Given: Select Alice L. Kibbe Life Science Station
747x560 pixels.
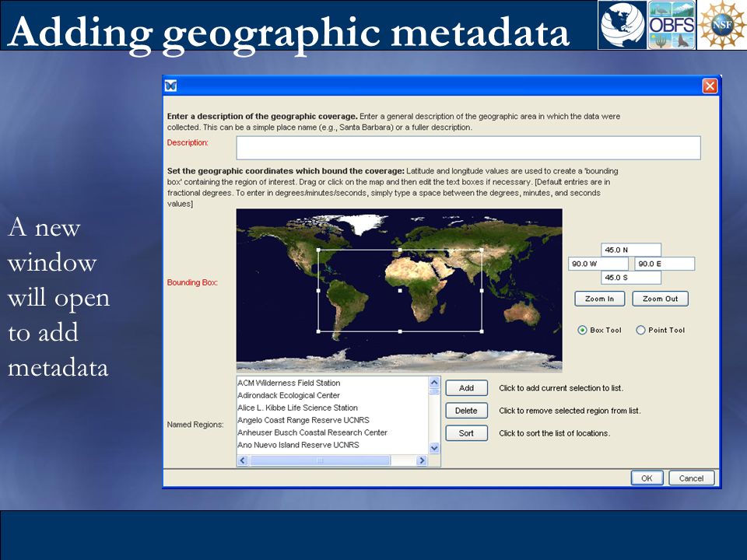Looking at the screenshot, I should 298,408.
